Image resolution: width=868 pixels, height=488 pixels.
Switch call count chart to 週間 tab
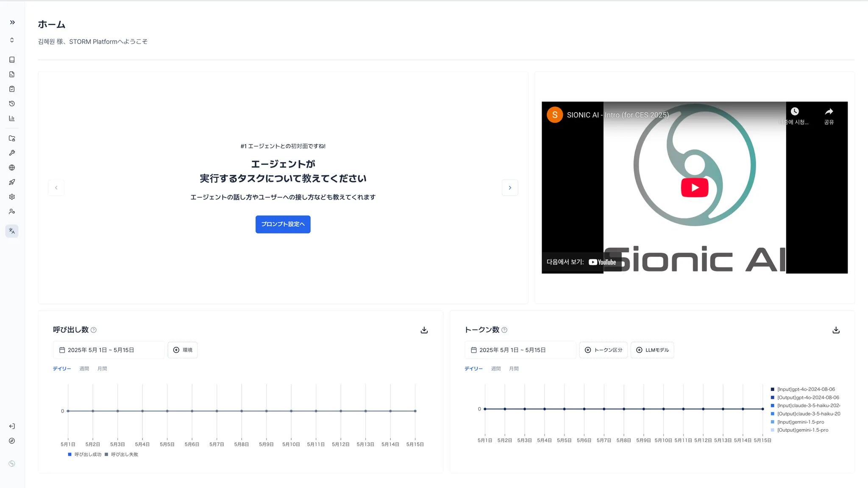[84, 369]
